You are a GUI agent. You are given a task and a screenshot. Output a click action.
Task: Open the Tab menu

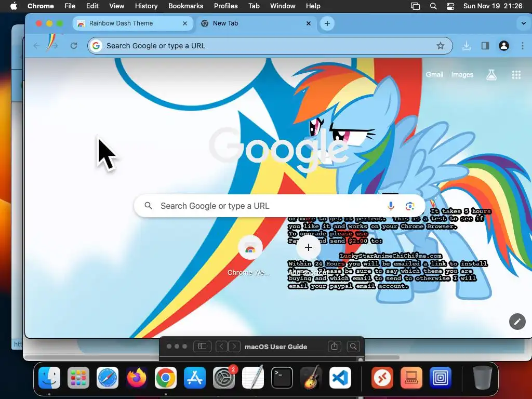coord(254,6)
